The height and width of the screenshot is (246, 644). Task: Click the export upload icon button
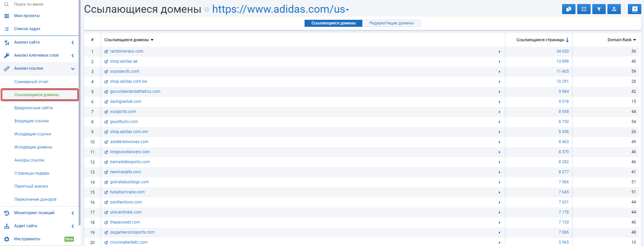click(614, 9)
